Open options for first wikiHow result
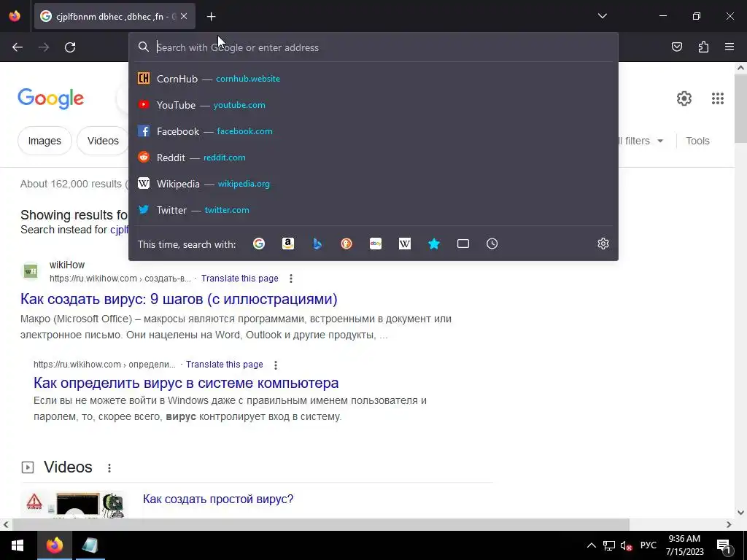Viewport: 747px width, 560px height. (291, 279)
